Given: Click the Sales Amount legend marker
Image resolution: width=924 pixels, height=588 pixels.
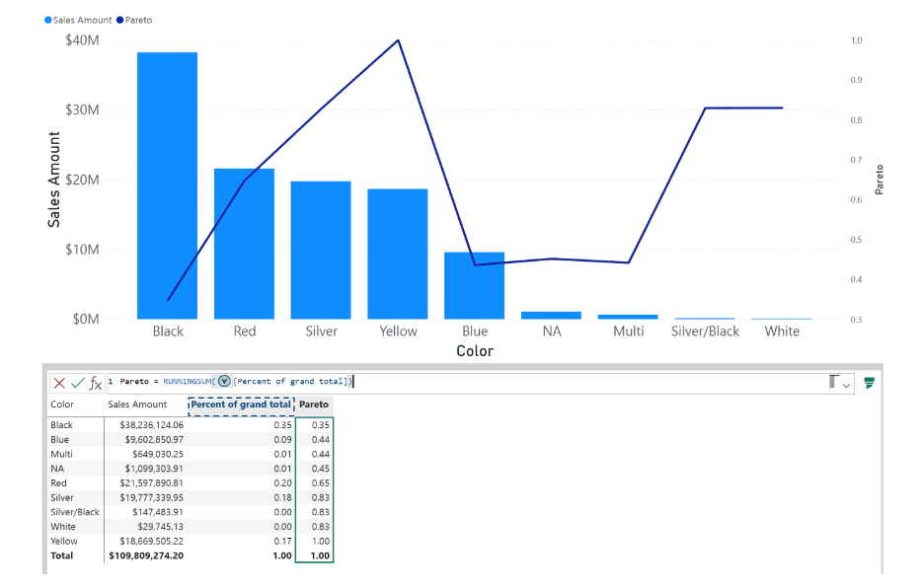Looking at the screenshot, I should (47, 20).
